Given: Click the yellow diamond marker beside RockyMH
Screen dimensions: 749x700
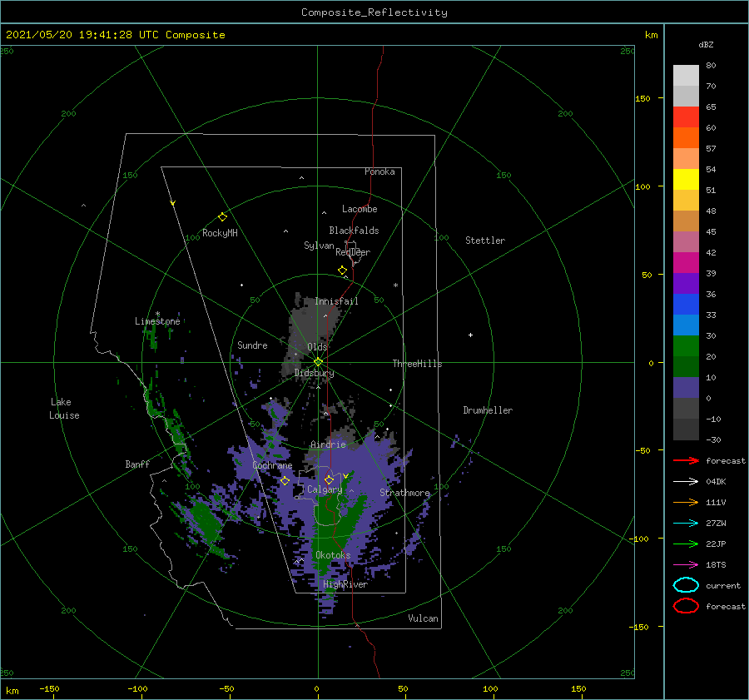Looking at the screenshot, I should pyautogui.click(x=222, y=217).
